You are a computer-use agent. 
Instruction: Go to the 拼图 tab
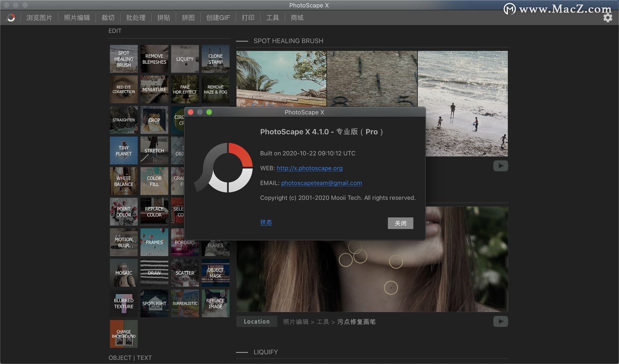[188, 18]
